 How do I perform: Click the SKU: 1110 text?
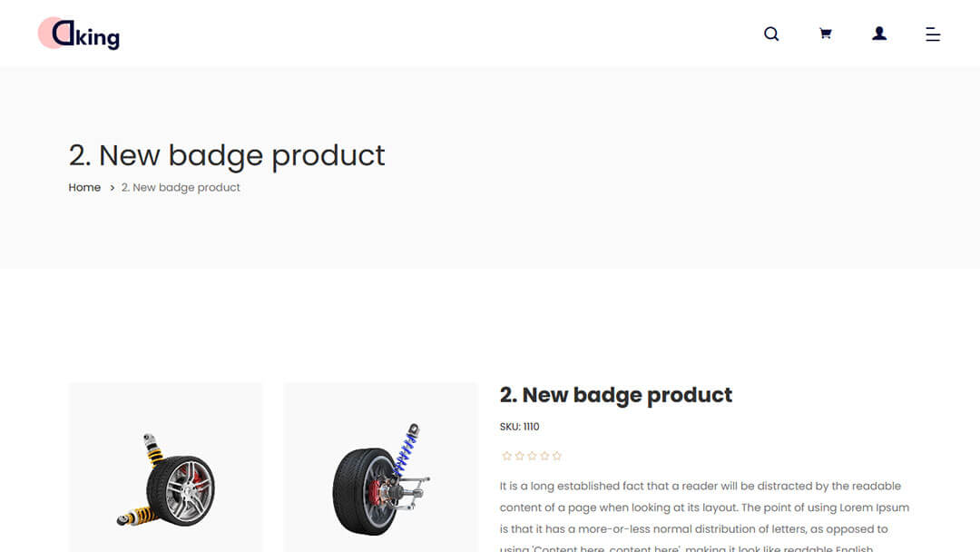point(519,427)
